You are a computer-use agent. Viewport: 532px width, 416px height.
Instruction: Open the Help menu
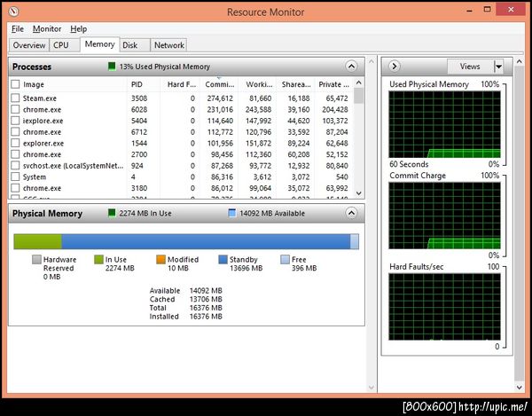coord(79,29)
